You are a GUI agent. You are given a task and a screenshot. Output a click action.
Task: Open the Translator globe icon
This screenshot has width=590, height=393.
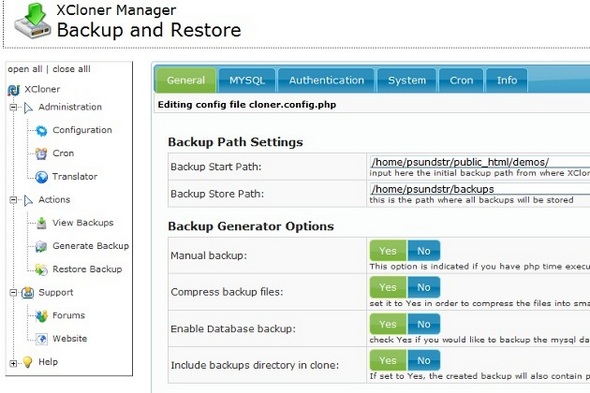(41, 177)
